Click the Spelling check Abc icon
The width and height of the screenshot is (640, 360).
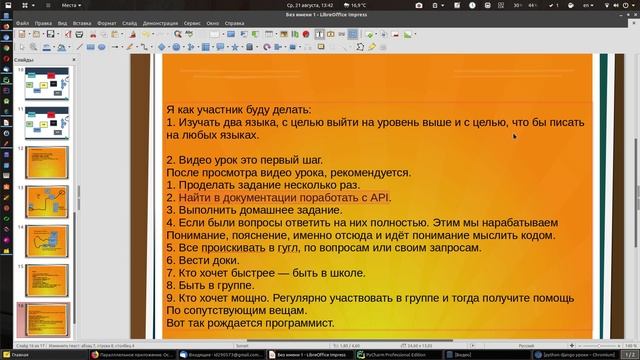tap(189, 34)
